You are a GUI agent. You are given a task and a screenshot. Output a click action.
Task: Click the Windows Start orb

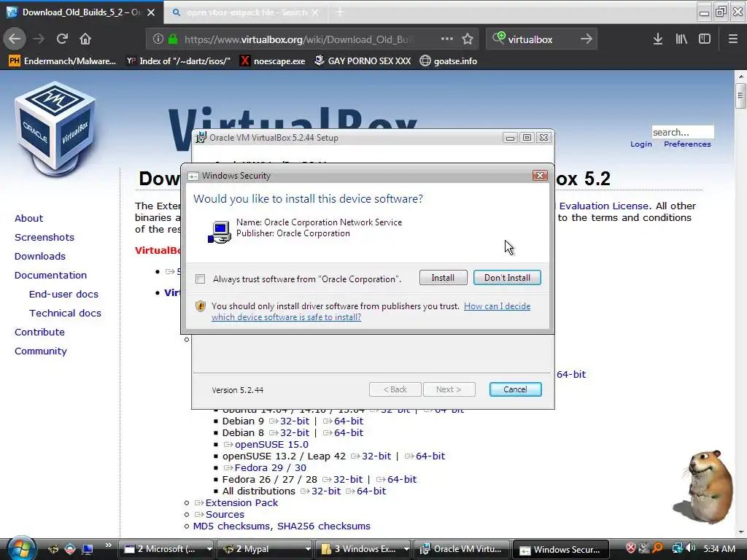coord(21,548)
